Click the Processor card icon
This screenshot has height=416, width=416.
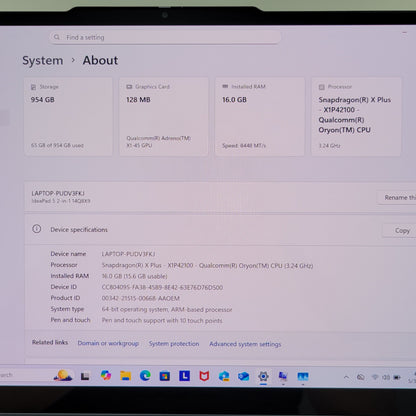point(321,87)
